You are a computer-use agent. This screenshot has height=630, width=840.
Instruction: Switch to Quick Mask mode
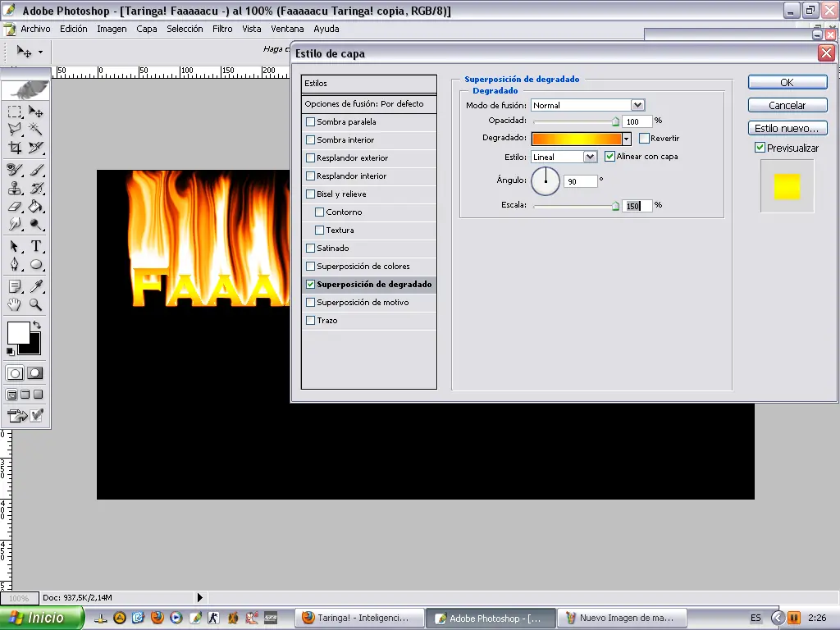tap(35, 373)
